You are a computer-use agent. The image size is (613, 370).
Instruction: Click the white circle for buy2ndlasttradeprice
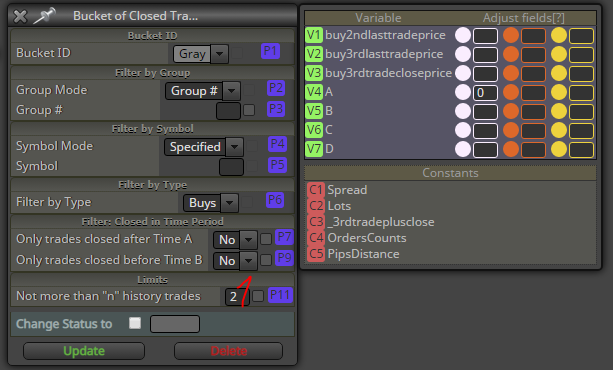463,35
